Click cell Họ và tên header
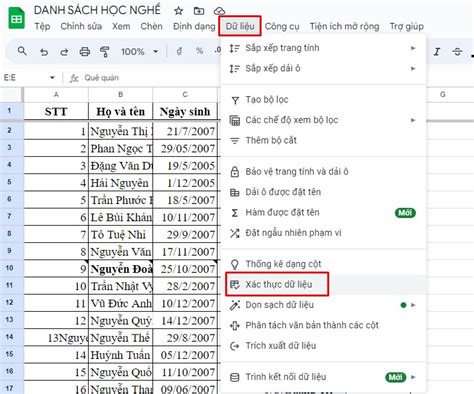Screen dimensions: 474x394 [x=121, y=111]
